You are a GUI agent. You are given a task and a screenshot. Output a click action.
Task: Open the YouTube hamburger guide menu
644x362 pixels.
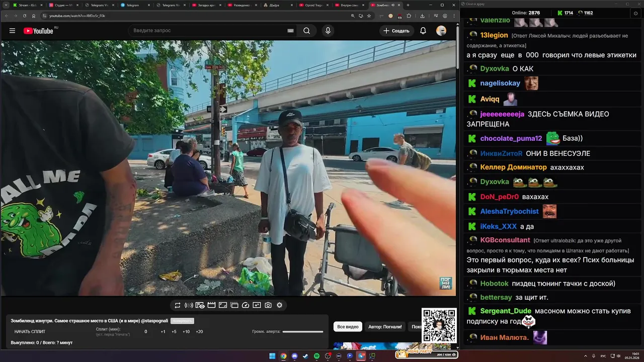pos(12,31)
